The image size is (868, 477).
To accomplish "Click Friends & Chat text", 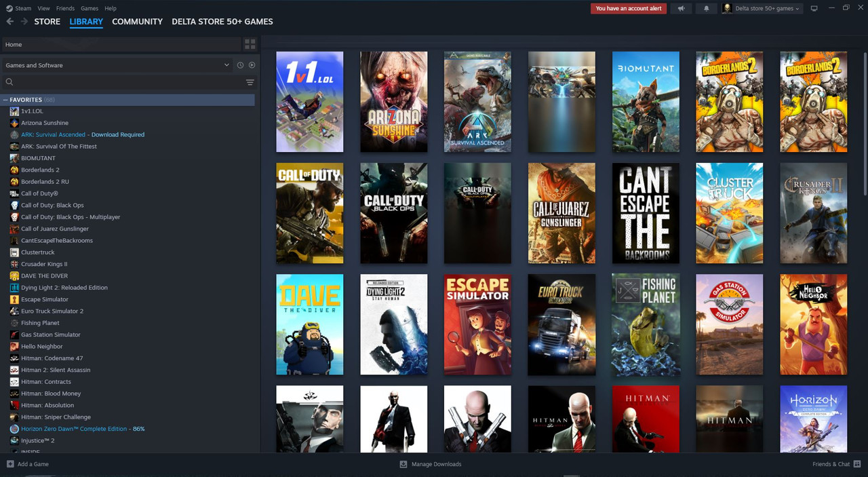I will point(831,464).
